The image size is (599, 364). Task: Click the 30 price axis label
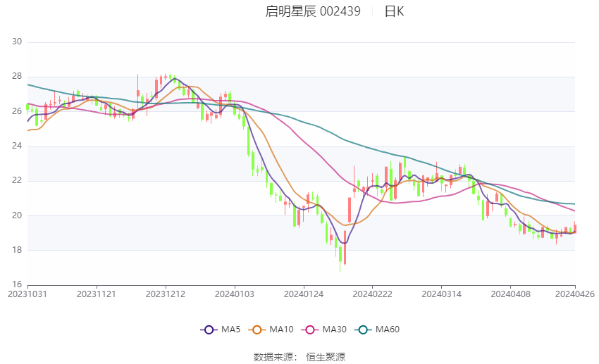(17, 42)
